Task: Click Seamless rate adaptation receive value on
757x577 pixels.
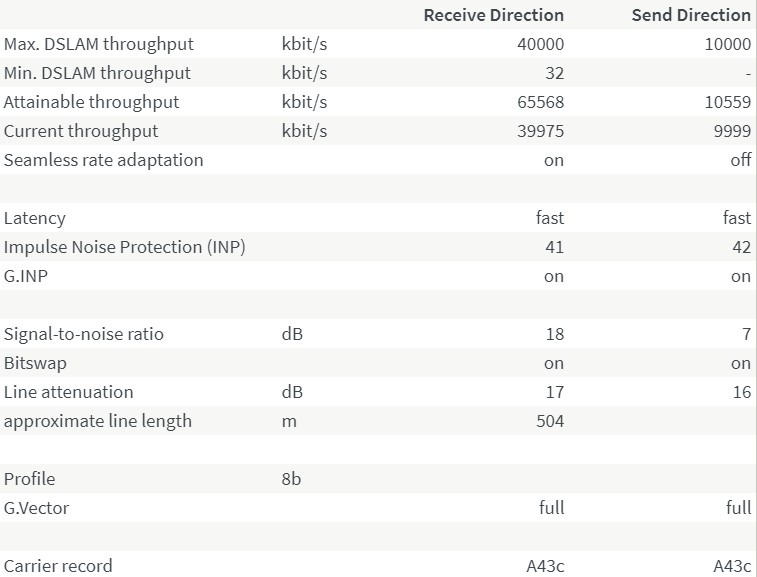Action: coord(553,160)
